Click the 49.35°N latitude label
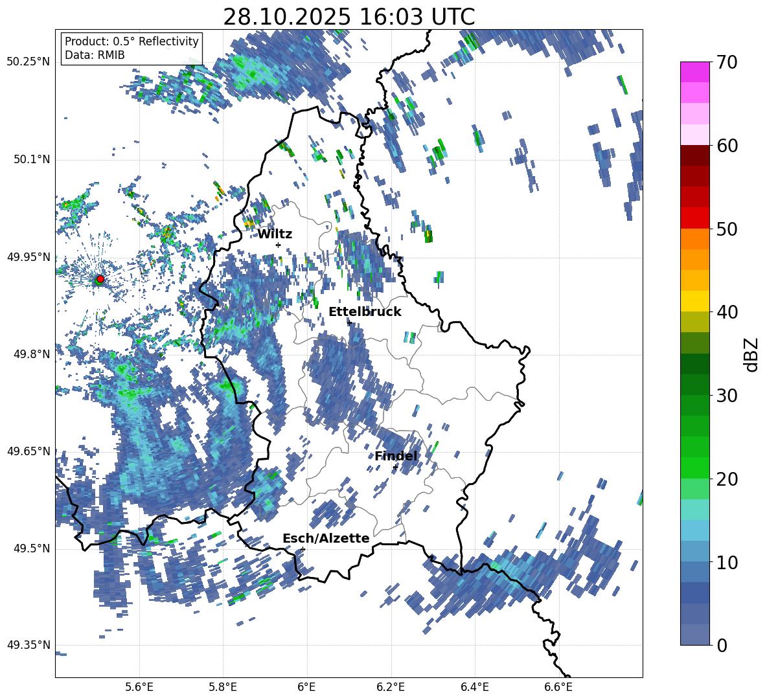This screenshot has width=767, height=700. pyautogui.click(x=29, y=645)
